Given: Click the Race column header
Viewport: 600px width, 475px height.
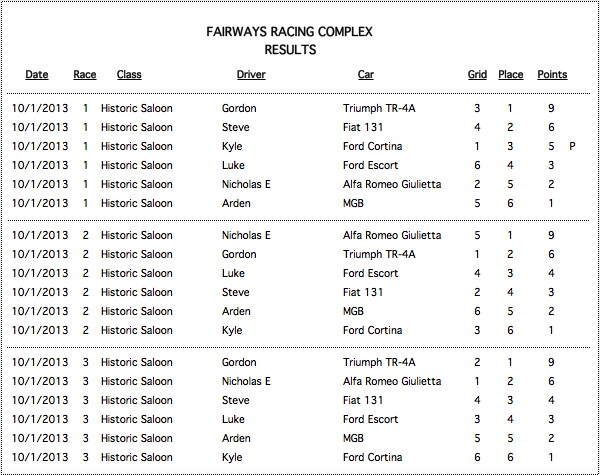Looking at the screenshot, I should (x=85, y=75).
